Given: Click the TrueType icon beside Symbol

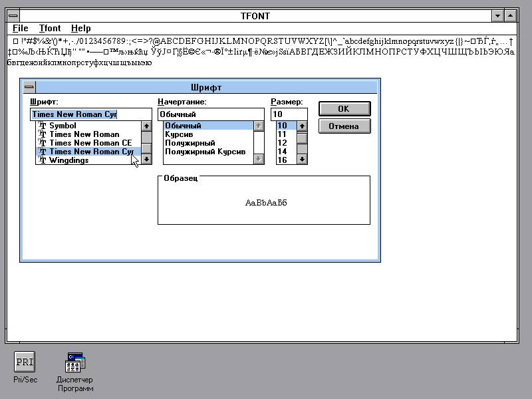Looking at the screenshot, I should click(43, 126).
